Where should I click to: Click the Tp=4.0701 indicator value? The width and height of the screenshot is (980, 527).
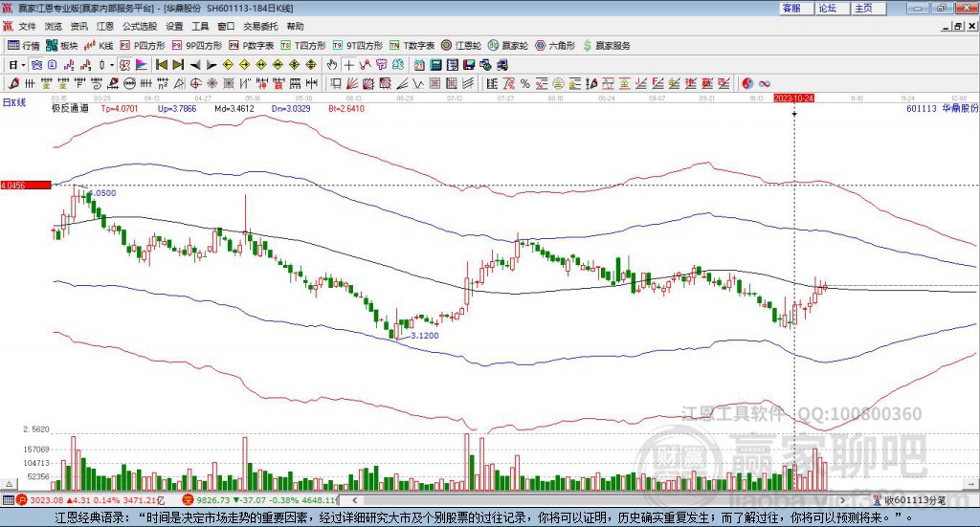pyautogui.click(x=120, y=108)
